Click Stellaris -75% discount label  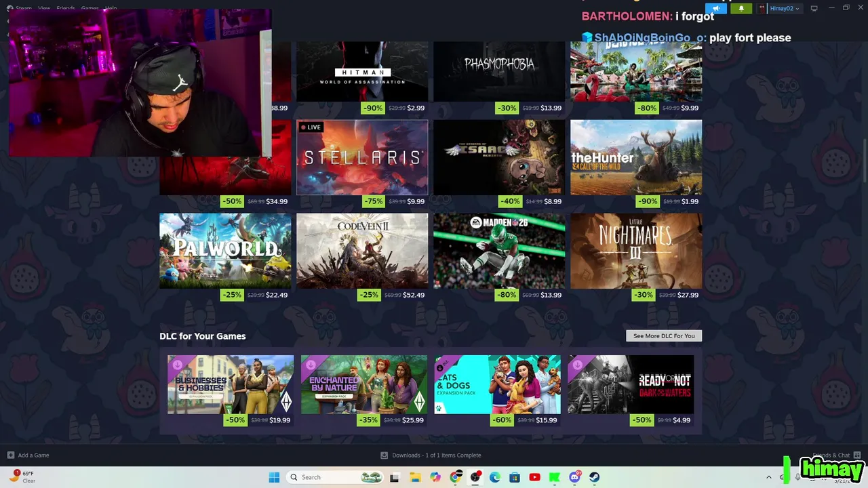(x=372, y=201)
